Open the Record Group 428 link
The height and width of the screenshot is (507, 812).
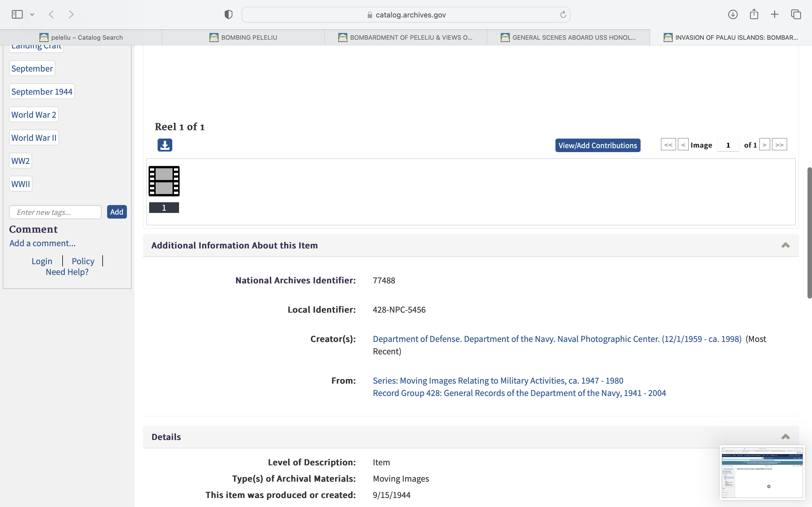519,393
